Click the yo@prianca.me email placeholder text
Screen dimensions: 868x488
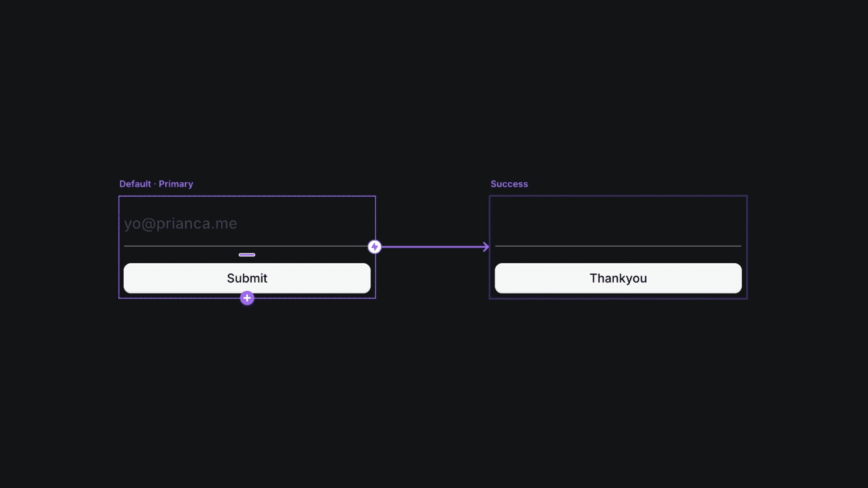tap(181, 224)
